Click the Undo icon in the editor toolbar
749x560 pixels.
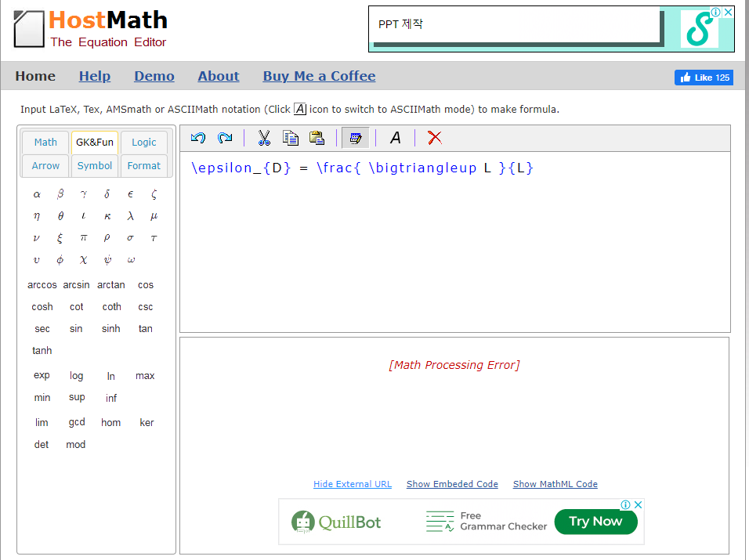coord(198,138)
